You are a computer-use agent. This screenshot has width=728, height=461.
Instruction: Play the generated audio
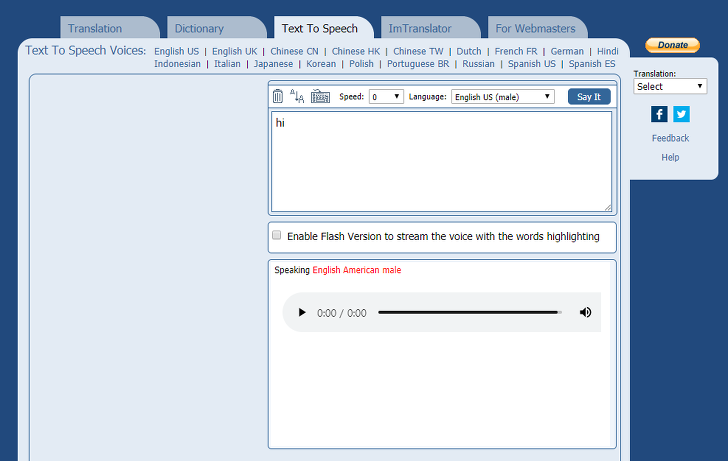(x=302, y=312)
